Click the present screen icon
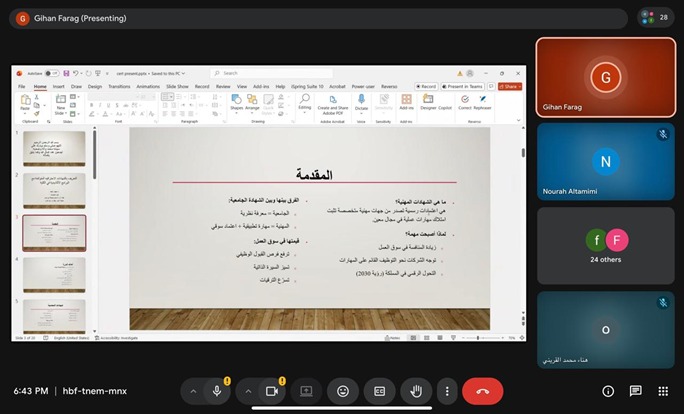 pyautogui.click(x=306, y=391)
